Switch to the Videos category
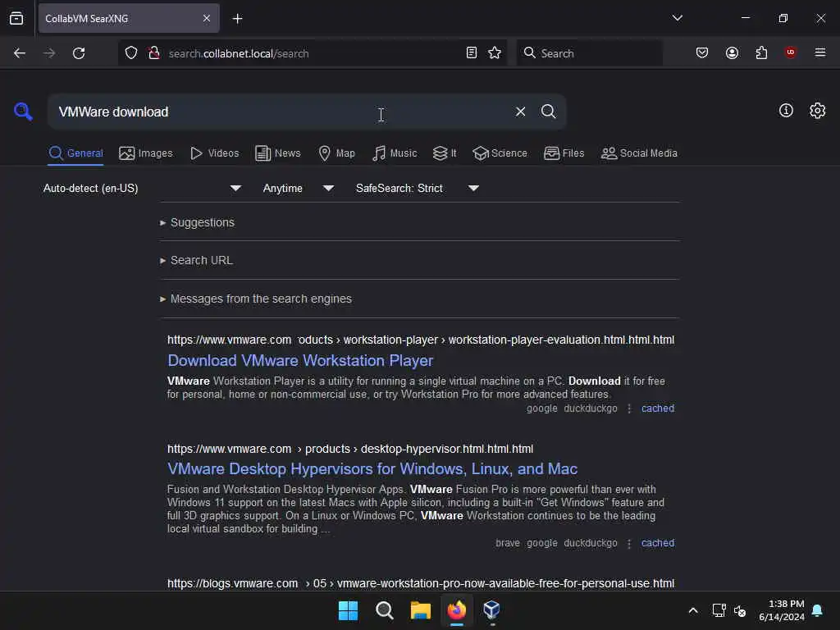The width and height of the screenshot is (840, 630). tap(214, 153)
